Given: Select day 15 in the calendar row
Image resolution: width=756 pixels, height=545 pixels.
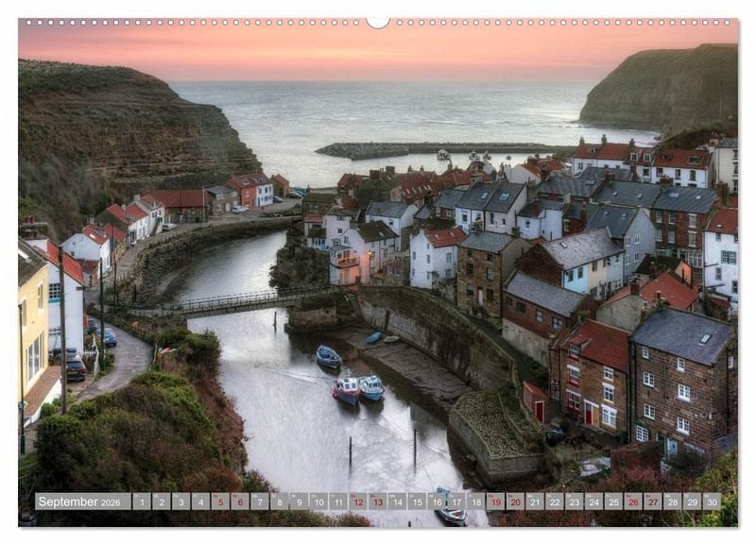Looking at the screenshot, I should 417,502.
